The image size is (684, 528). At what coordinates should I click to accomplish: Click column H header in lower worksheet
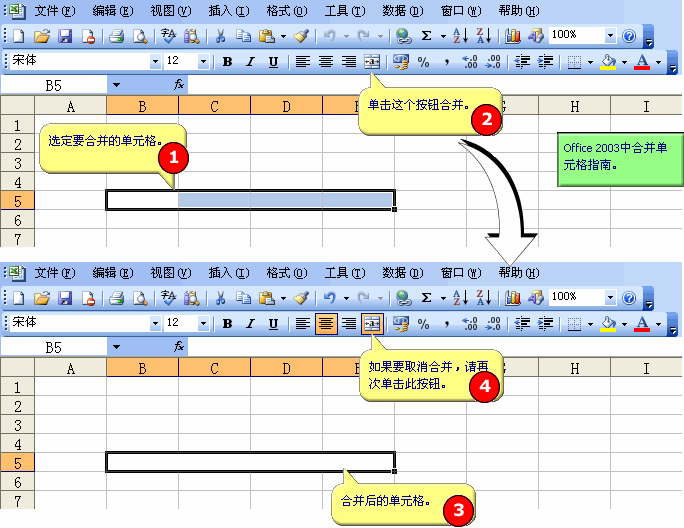tap(575, 368)
